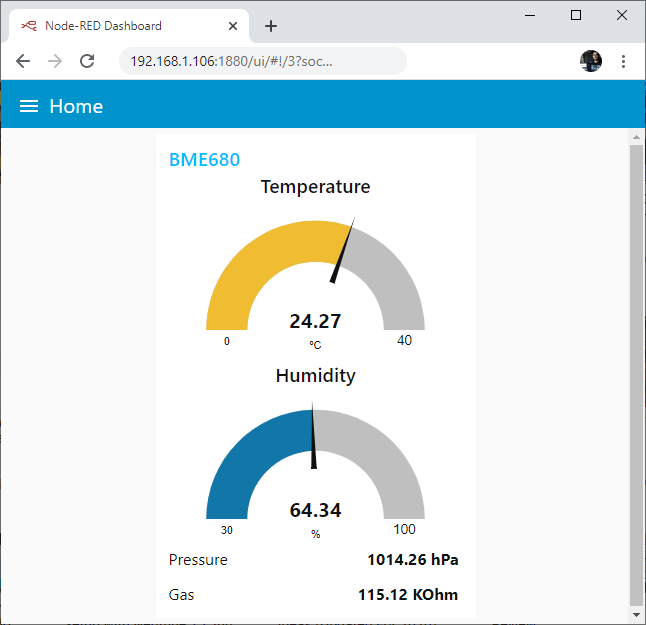Select the Node-RED Dashboard tab
The width and height of the screenshot is (646, 625).
(x=120, y=26)
